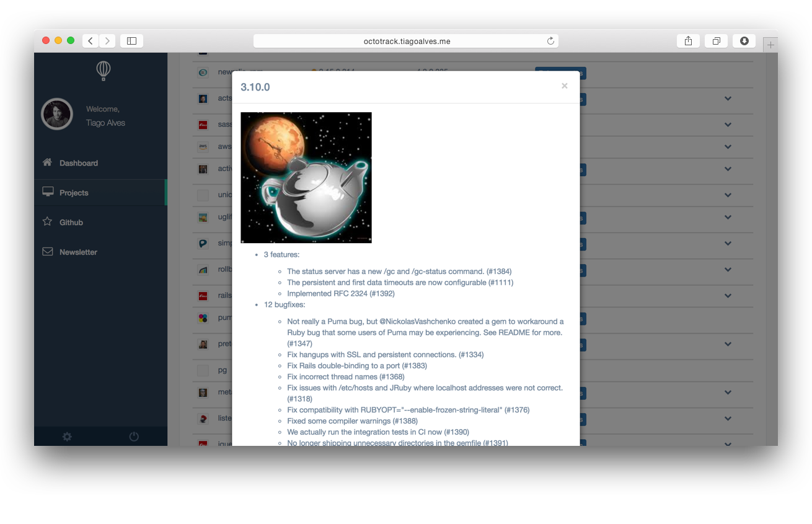Click the 'persistent and first data timeouts' line
Screen dimensions: 812x524
tap(400, 283)
